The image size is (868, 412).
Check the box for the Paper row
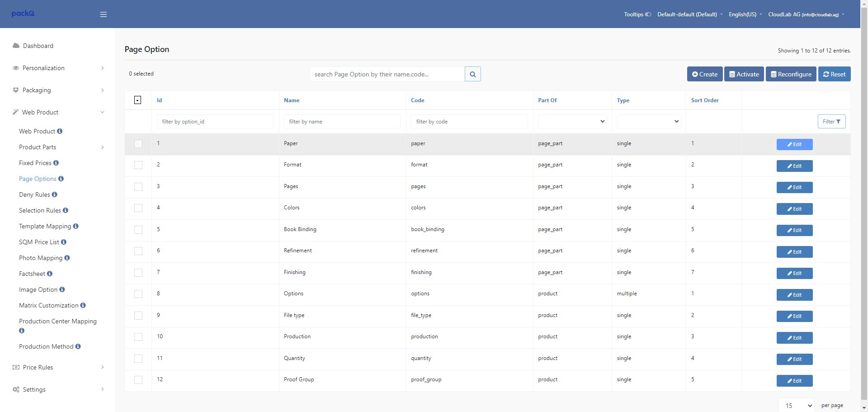click(138, 144)
